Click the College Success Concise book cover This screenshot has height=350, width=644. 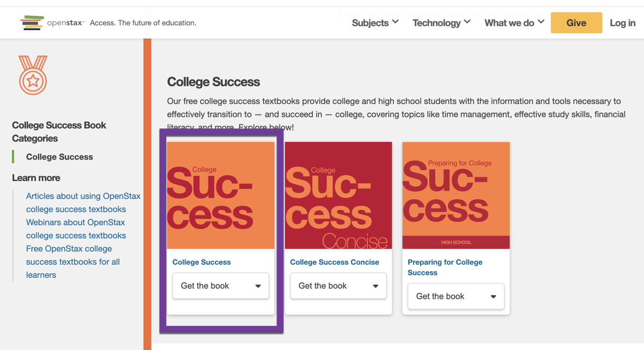338,195
